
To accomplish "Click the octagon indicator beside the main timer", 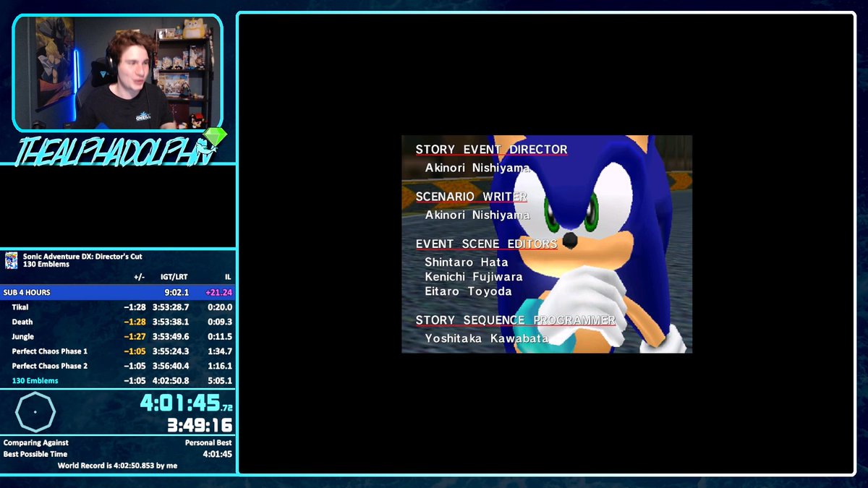I will click(x=35, y=412).
